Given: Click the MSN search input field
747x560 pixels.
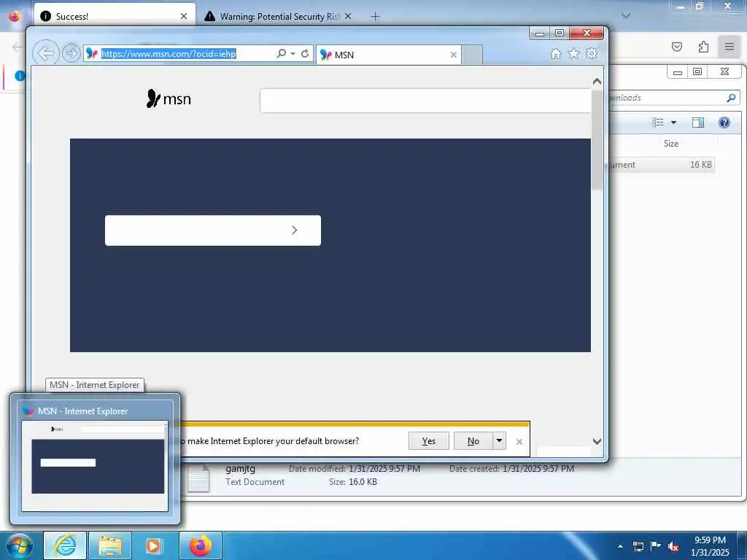Looking at the screenshot, I should tap(425, 101).
